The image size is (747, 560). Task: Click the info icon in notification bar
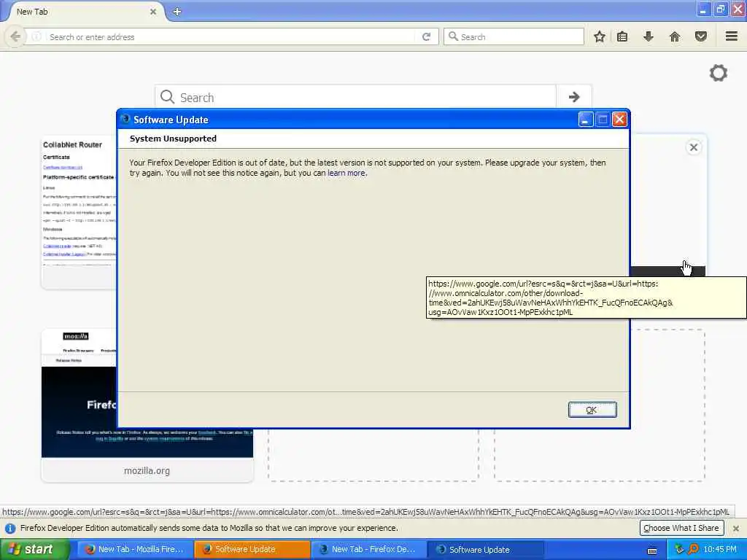(x=10, y=528)
